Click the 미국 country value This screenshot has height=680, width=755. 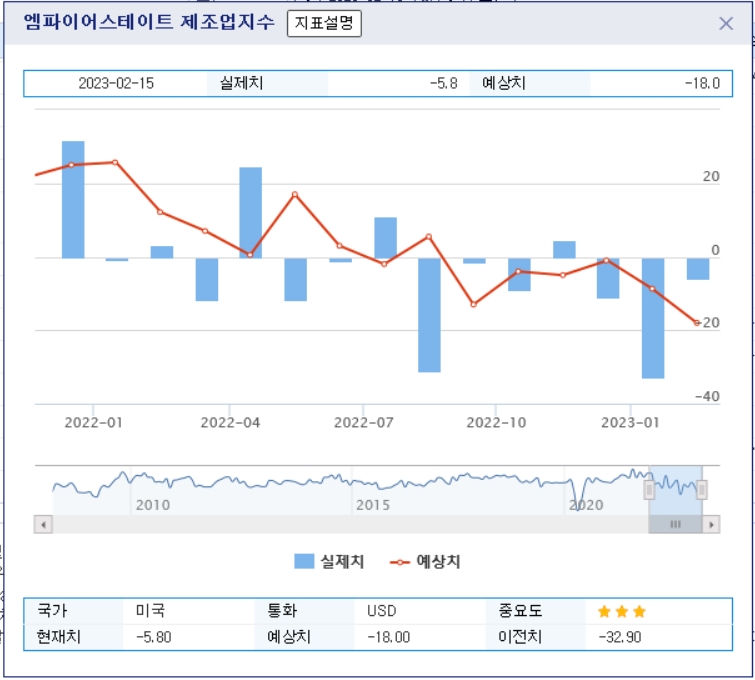(150, 610)
